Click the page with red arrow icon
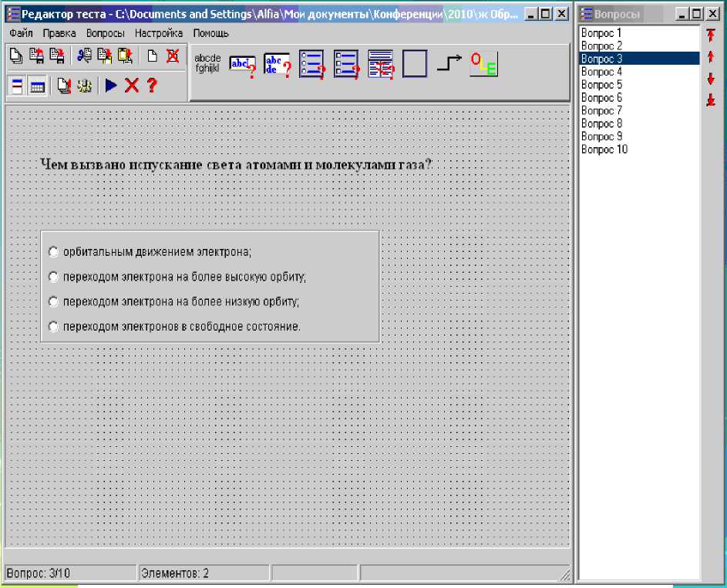This screenshot has width=727, height=588. [x=64, y=86]
